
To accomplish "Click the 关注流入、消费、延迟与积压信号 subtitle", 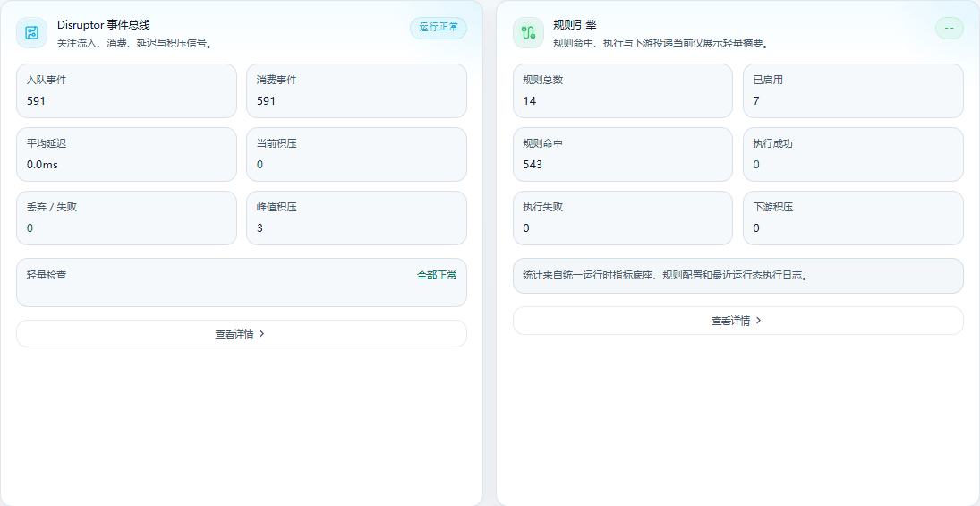I will point(135,44).
